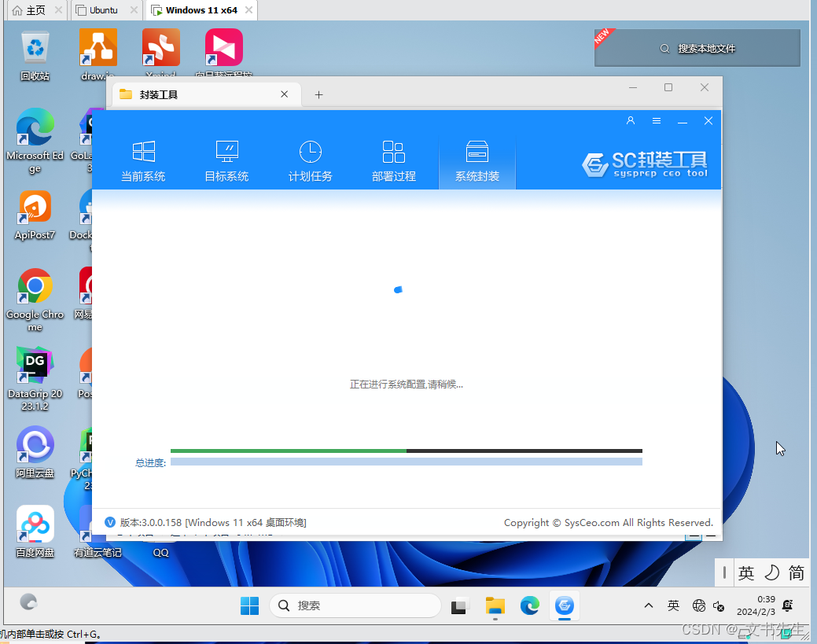Screen dimensions: 817x644
Task: Open 阿里云盘 desktop shortcut
Action: point(35,452)
